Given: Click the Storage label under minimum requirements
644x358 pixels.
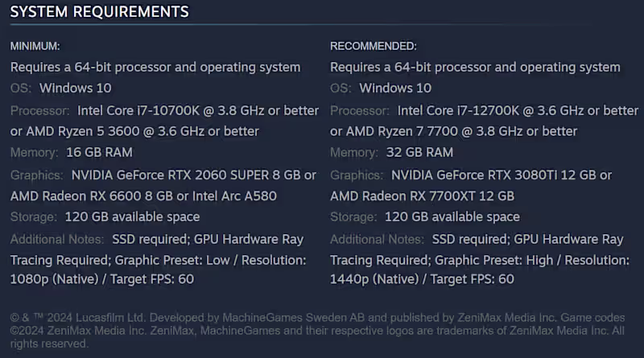Looking at the screenshot, I should pyautogui.click(x=33, y=216).
